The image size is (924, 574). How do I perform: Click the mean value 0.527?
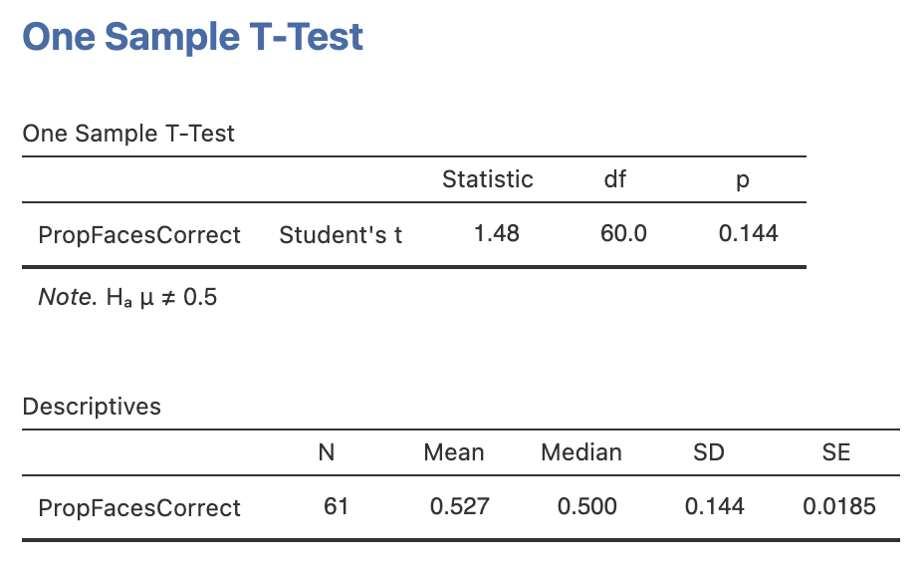pyautogui.click(x=459, y=506)
